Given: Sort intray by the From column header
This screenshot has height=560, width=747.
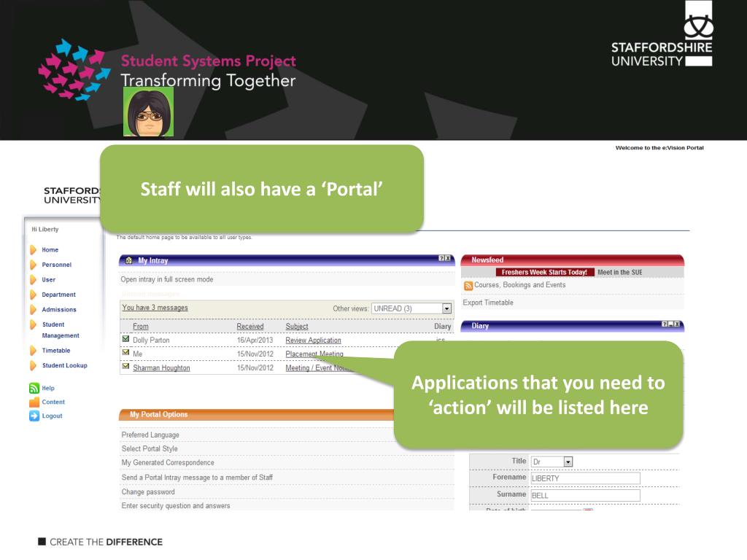Looking at the screenshot, I should pos(141,326).
